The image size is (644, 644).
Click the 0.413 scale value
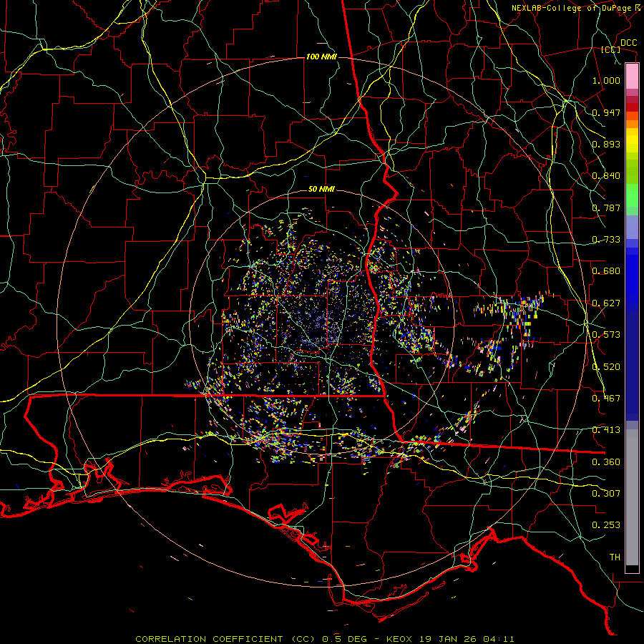tap(606, 430)
